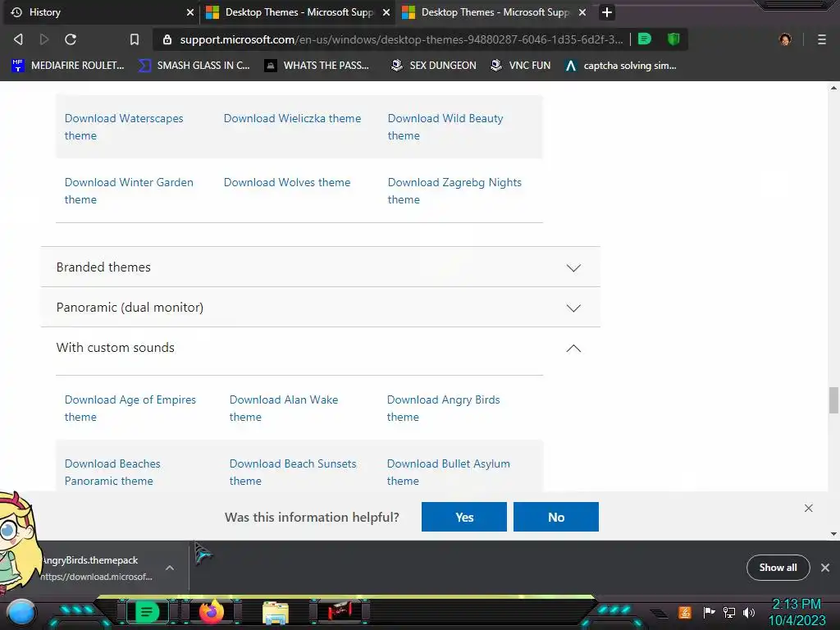Click the Branded themes heading
The image size is (840, 630).
103,267
